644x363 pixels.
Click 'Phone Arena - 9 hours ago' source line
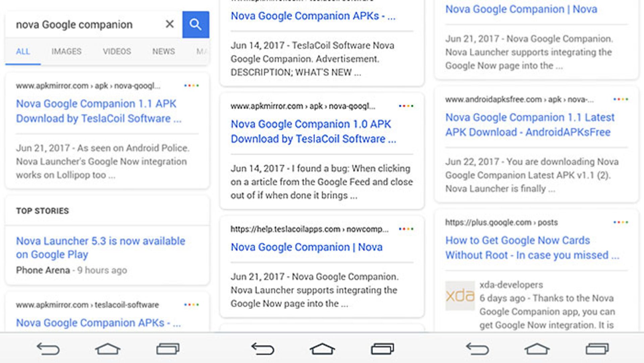coord(71,270)
